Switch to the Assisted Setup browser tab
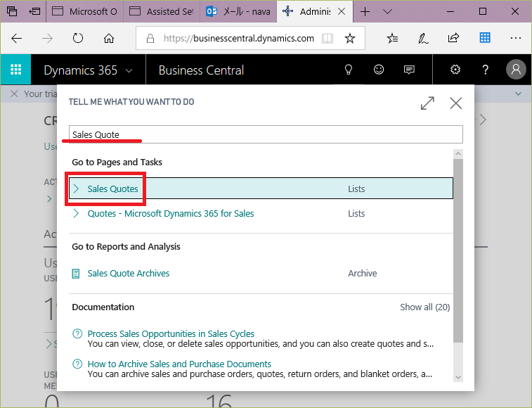This screenshot has width=532, height=408. coord(162,11)
